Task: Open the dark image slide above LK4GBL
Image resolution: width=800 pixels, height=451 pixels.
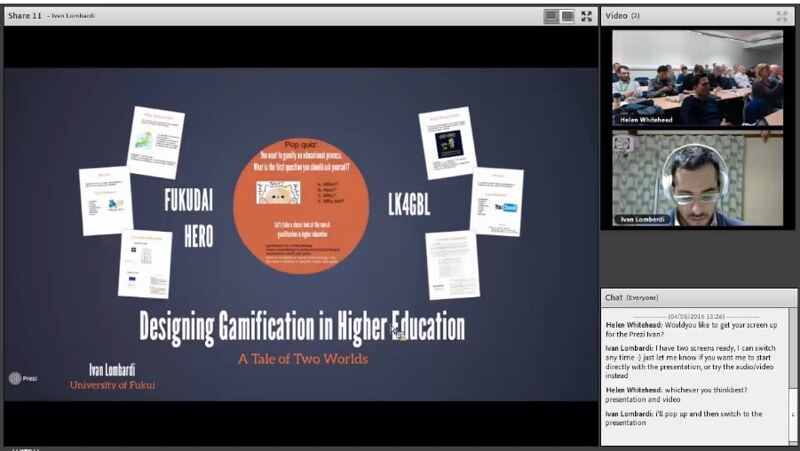Action: point(447,143)
